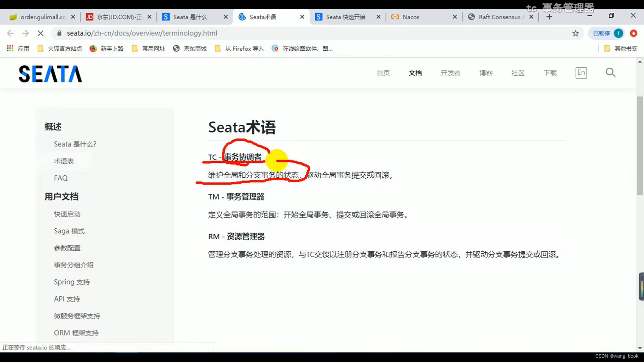Click the 用户文档 sidebar section heading
The width and height of the screenshot is (644, 362).
(61, 196)
